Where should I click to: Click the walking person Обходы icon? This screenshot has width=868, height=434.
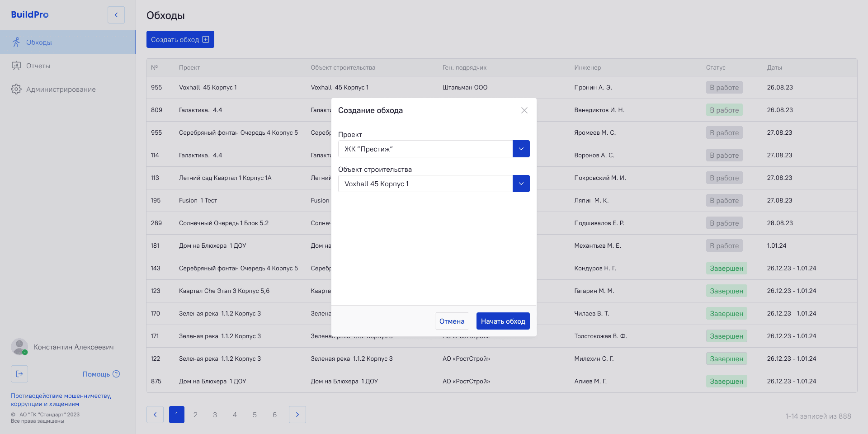(16, 42)
